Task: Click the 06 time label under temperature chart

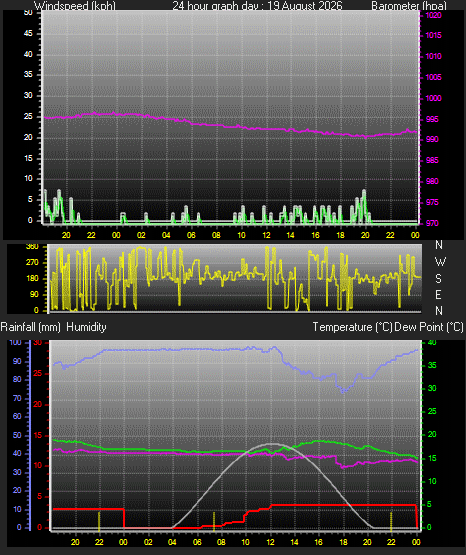Action: [x=197, y=542]
